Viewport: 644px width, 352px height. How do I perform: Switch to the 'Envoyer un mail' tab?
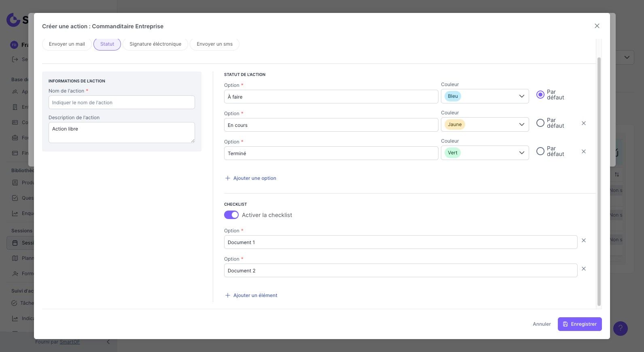(67, 44)
